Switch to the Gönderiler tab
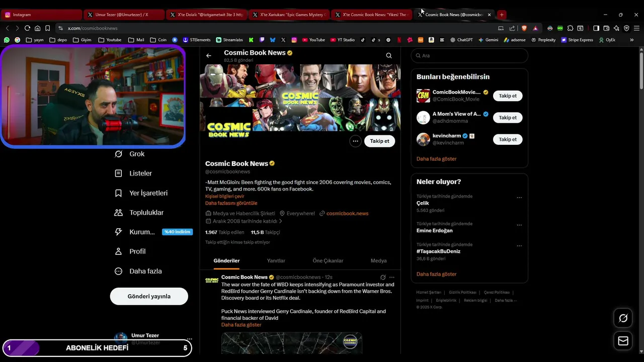The width and height of the screenshot is (644, 362). coord(226,260)
